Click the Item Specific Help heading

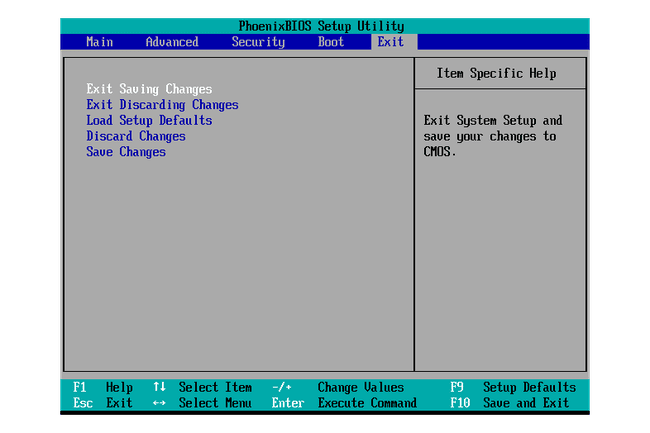click(496, 73)
